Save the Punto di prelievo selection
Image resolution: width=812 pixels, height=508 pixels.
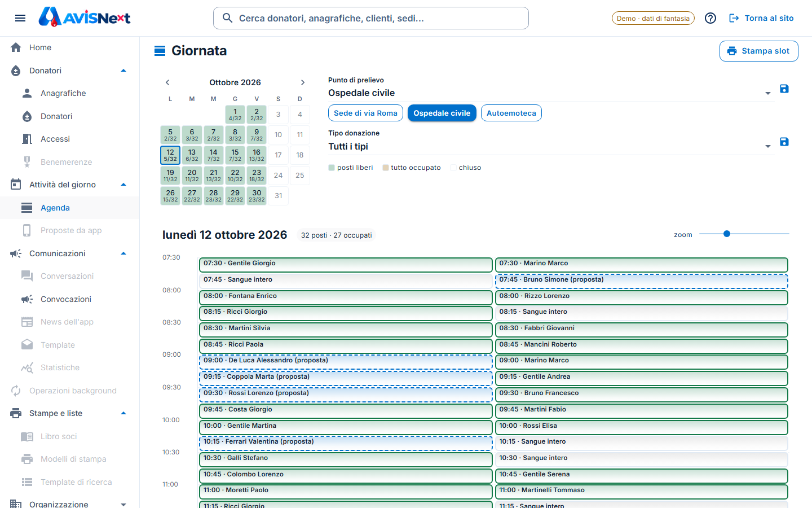pos(784,89)
